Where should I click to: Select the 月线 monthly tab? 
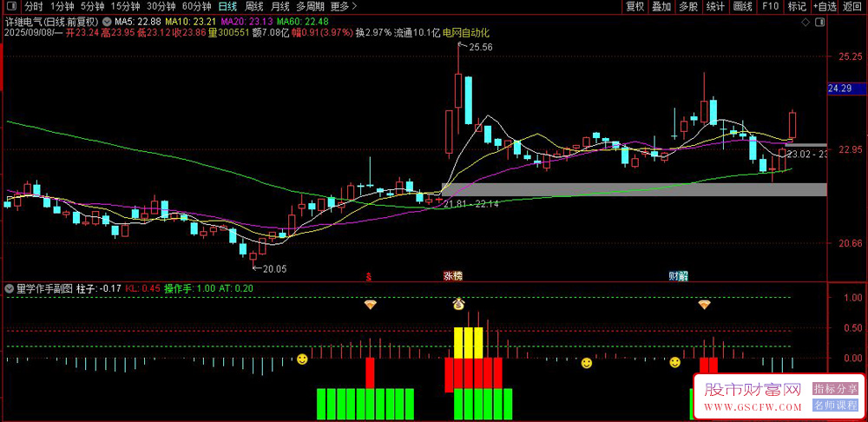[280, 7]
